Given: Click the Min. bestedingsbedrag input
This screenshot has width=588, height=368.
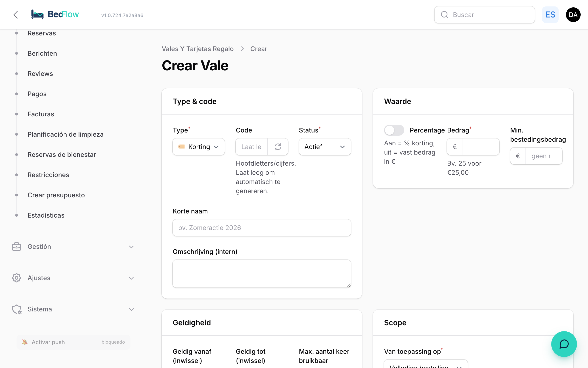Looking at the screenshot, I should pyautogui.click(x=544, y=156).
